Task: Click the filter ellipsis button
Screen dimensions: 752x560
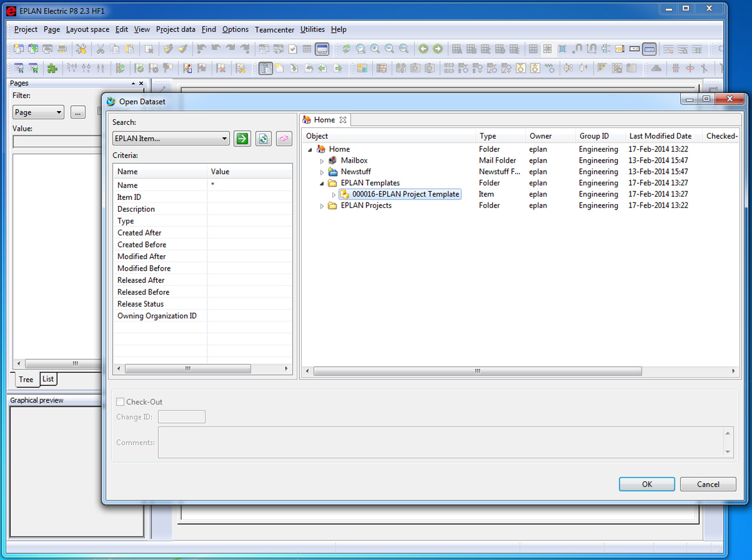Action: tap(78, 112)
